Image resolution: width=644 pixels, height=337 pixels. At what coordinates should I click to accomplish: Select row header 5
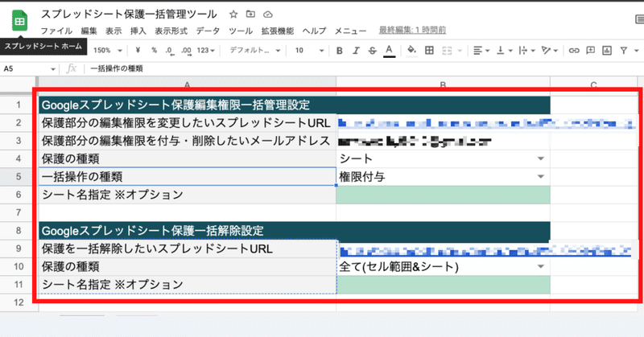point(19,176)
